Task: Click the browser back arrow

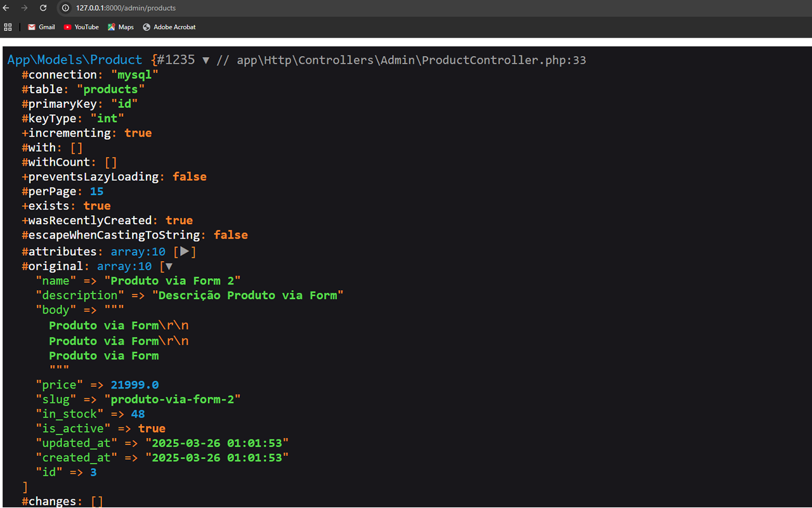Action: [6, 8]
